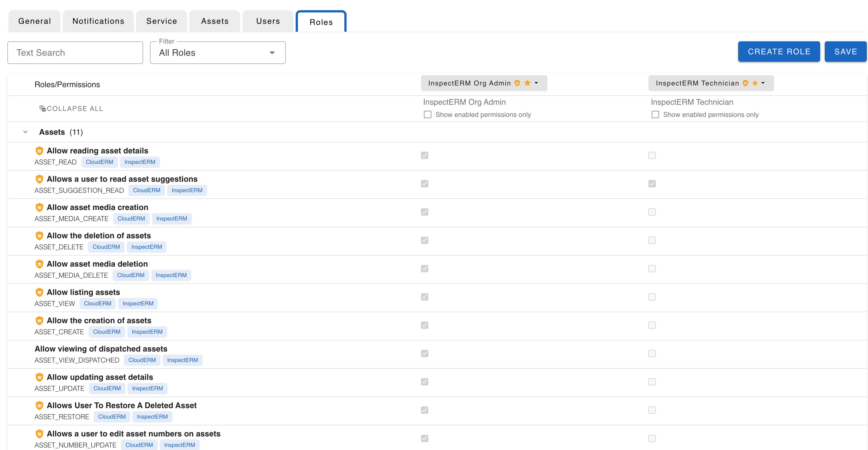Click the star icon on InspectERM Org Admin role
The height and width of the screenshot is (450, 868).
pyautogui.click(x=527, y=83)
